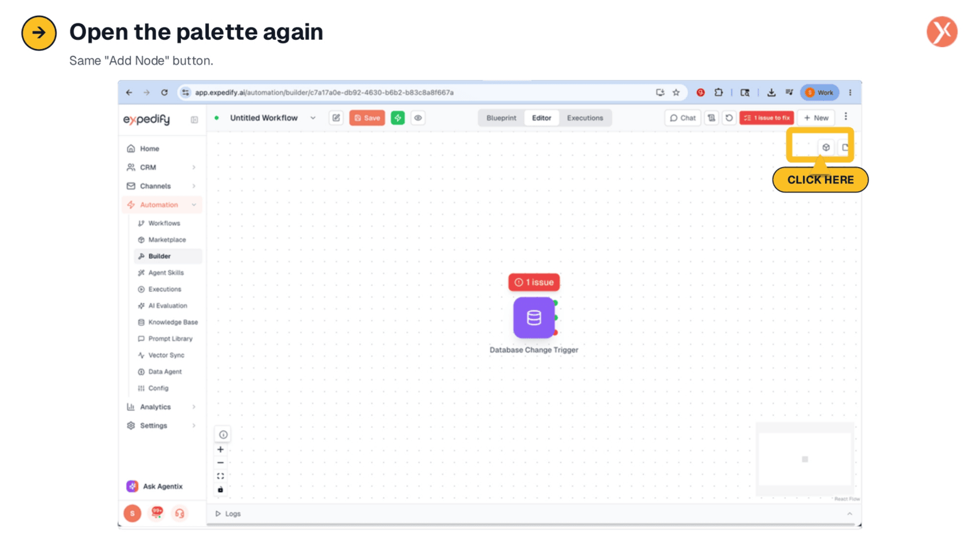
Task: Open Prompt Library in the sidebar
Action: pos(168,339)
